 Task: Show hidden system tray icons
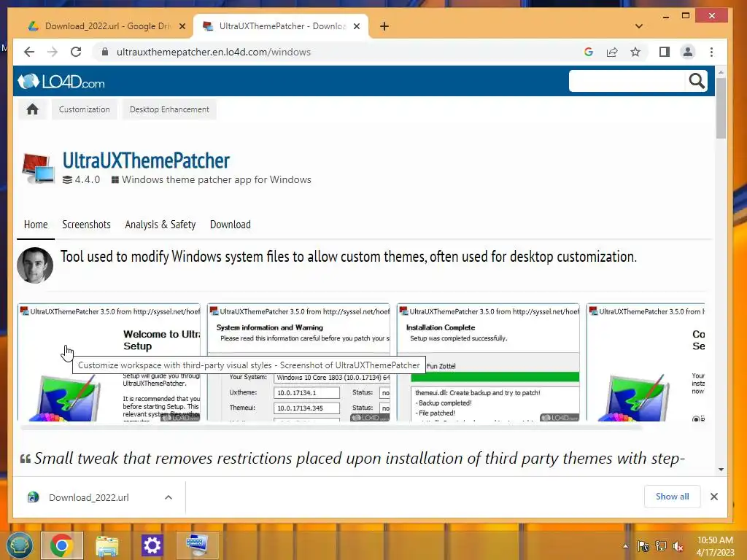625,546
